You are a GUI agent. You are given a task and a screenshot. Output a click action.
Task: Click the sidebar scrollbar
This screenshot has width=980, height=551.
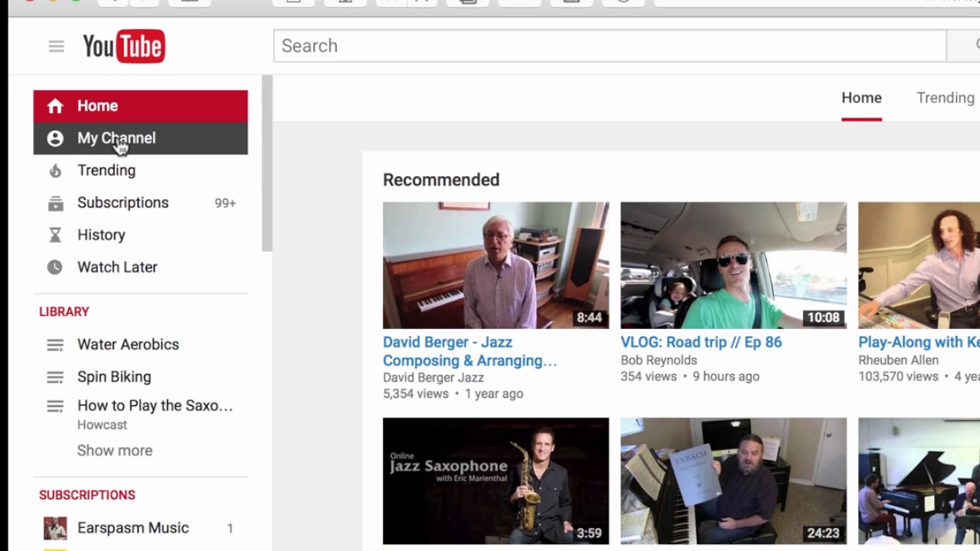[x=266, y=163]
